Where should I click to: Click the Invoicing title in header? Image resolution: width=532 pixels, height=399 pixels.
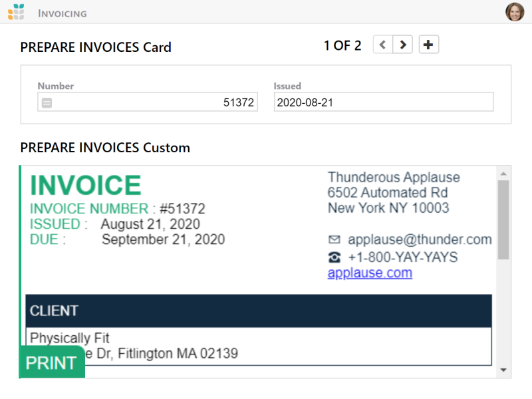tap(63, 13)
